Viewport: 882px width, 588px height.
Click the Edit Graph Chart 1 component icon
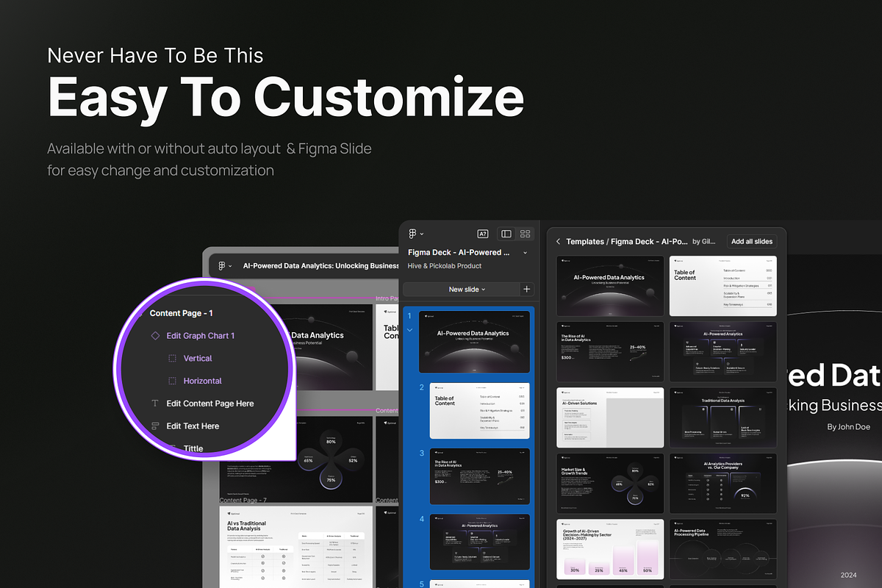tap(155, 336)
